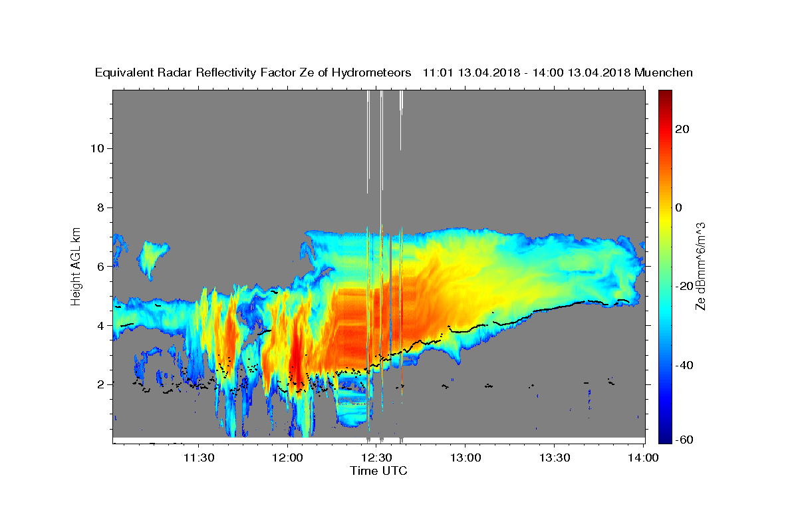Click the '13:30' time tick label
798x532 pixels.
[x=554, y=458]
